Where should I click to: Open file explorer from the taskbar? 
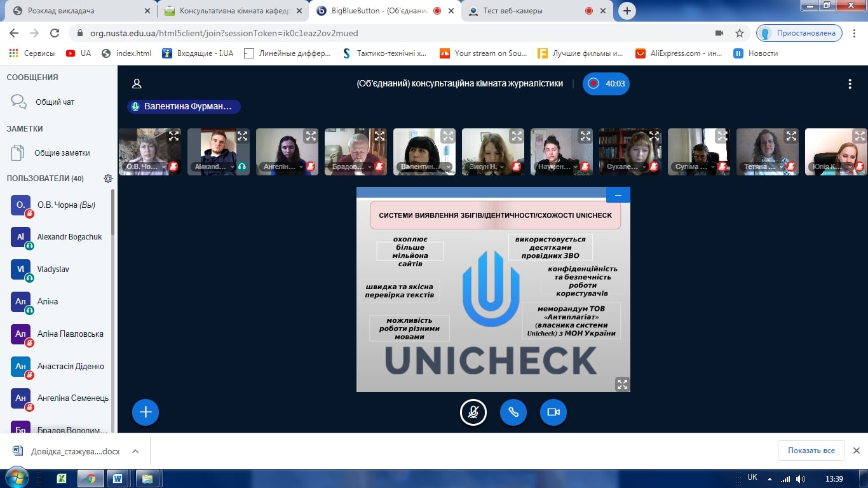coord(147,478)
